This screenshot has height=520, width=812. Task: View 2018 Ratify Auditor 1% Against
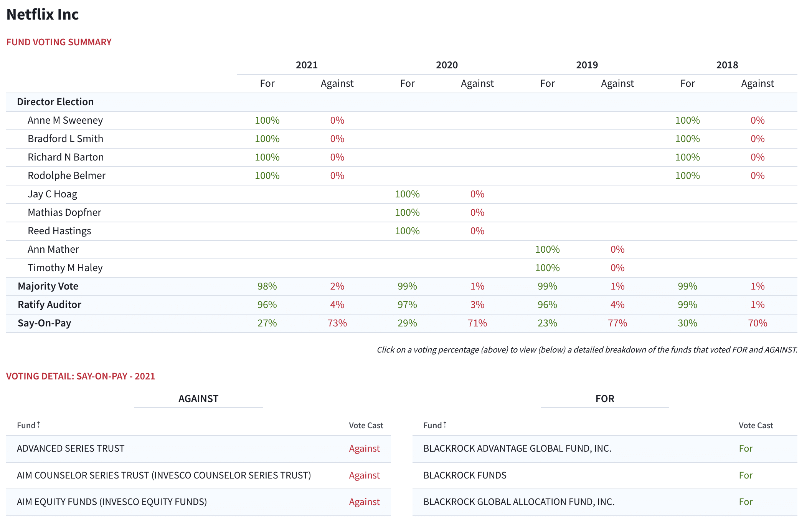pyautogui.click(x=758, y=305)
